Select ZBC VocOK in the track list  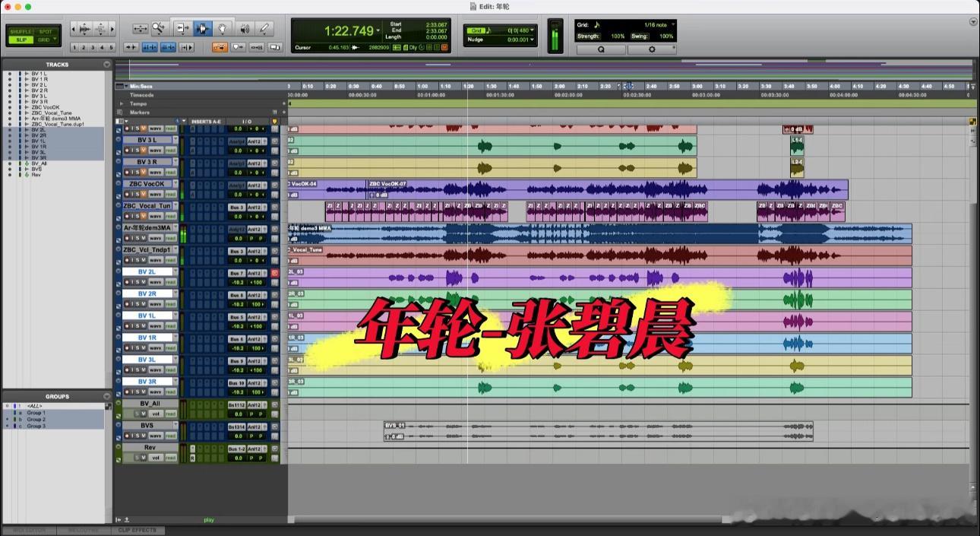45,107
